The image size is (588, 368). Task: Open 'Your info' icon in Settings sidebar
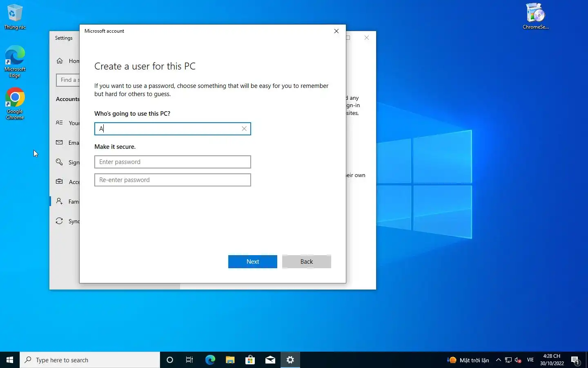60,123
